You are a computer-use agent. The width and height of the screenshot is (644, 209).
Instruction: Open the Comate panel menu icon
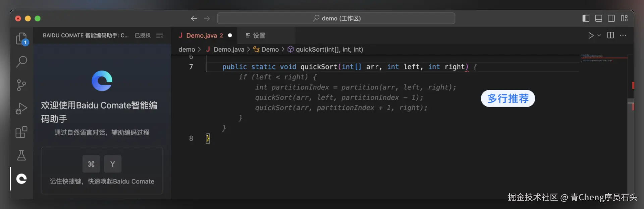pyautogui.click(x=160, y=36)
